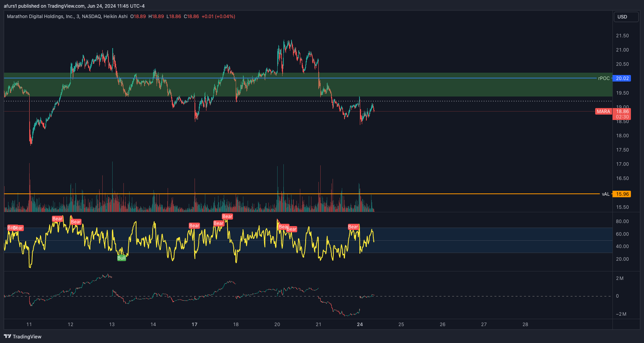Click the open value O18.89
This screenshot has width=644, height=343.
click(x=138, y=17)
